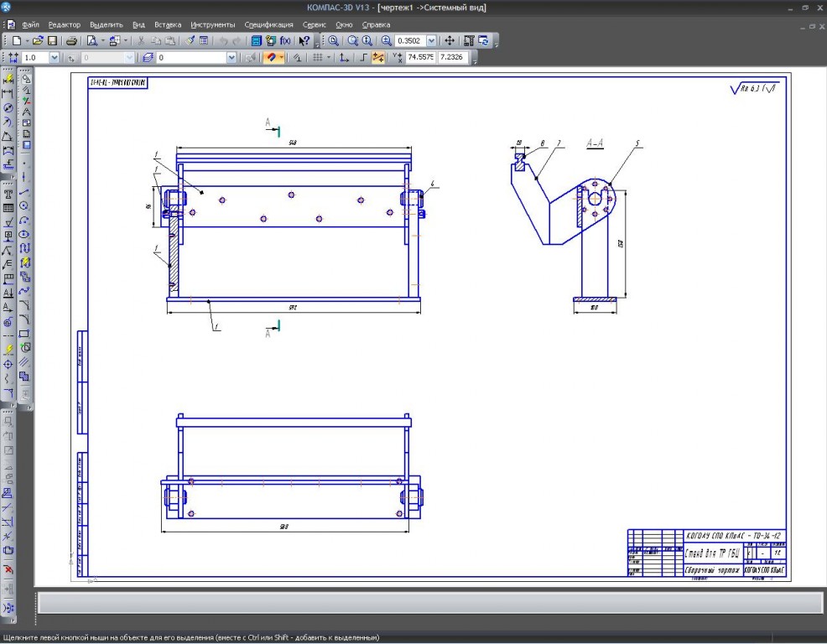827x644 pixels.
Task: Open a file using the folder icon
Action: pos(38,40)
